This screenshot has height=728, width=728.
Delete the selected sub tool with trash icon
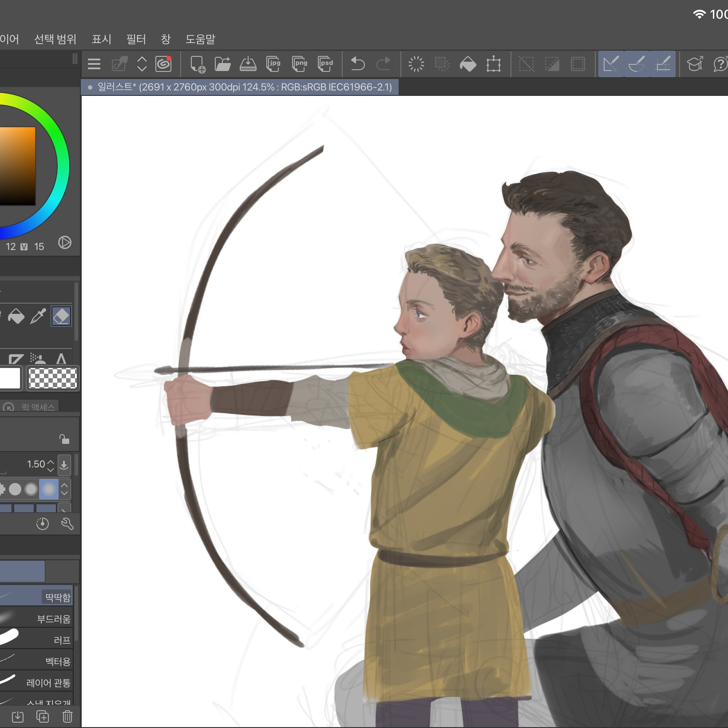point(67,716)
